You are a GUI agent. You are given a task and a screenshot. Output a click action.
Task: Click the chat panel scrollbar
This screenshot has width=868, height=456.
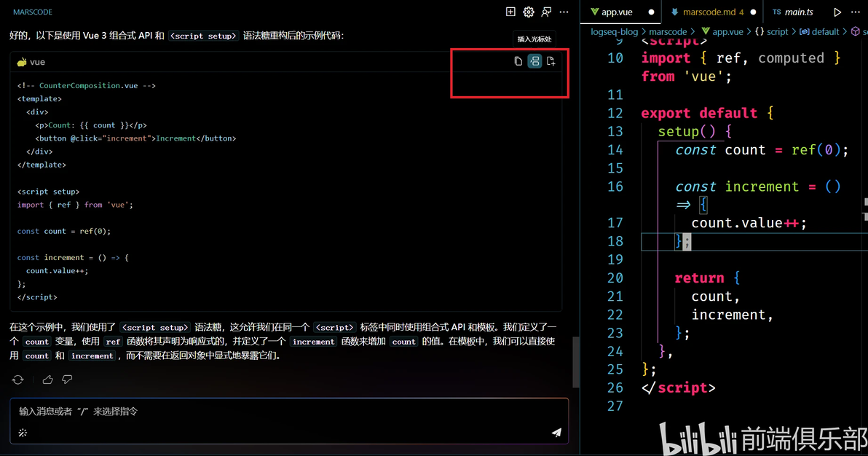pos(576,362)
